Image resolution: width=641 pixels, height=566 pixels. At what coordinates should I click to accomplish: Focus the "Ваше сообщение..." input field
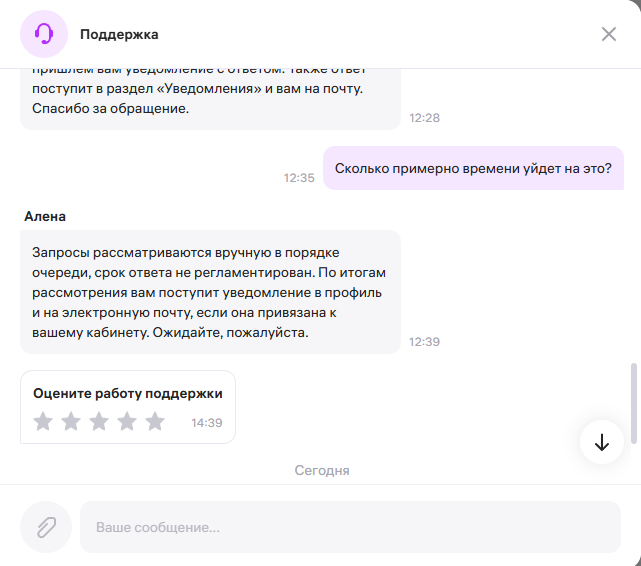pyautogui.click(x=350, y=527)
